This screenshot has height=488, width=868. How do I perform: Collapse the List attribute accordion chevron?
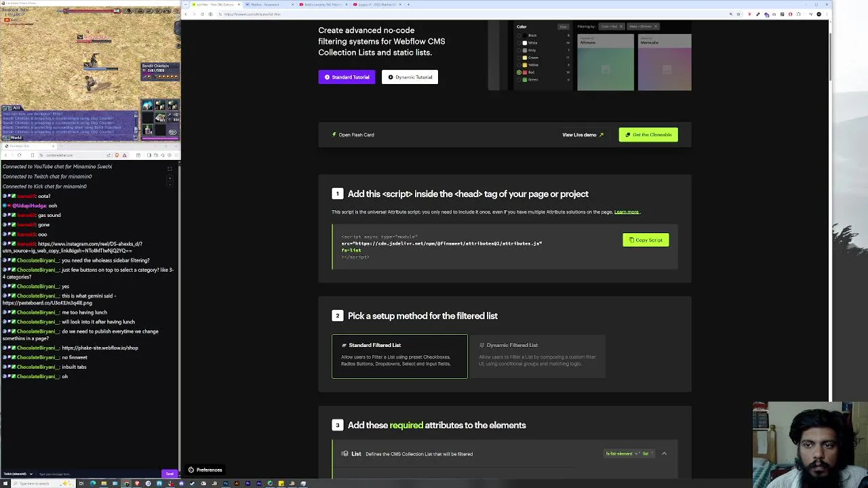click(664, 453)
